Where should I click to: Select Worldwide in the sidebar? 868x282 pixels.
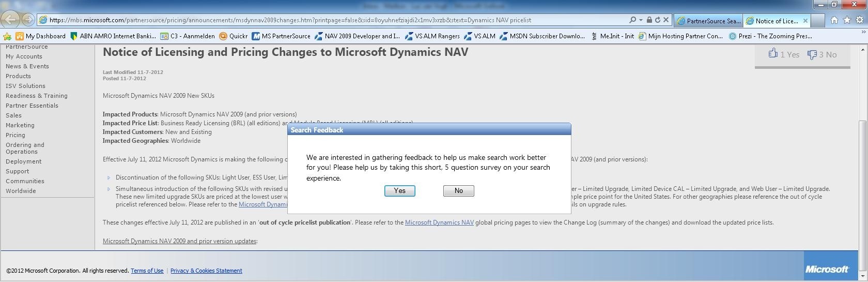click(x=21, y=191)
